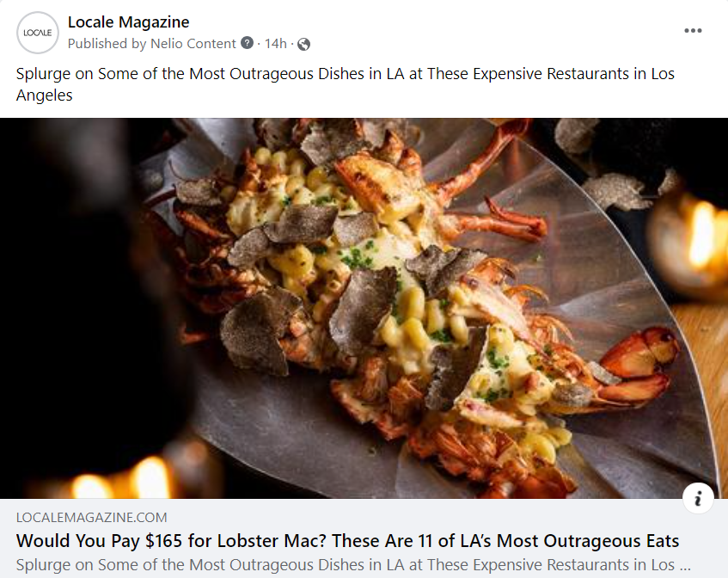Click the trailing ellipsis of truncated description
Screen dimensions: 728x578
[685, 566]
